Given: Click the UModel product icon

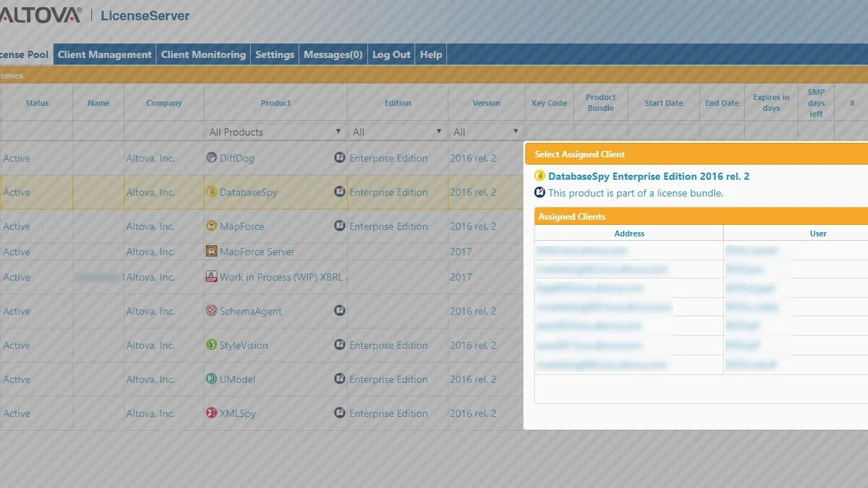Looking at the screenshot, I should click(212, 379).
